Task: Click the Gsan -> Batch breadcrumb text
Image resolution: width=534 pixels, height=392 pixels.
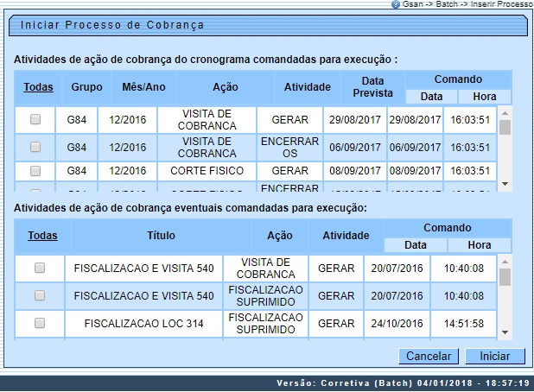Action: point(468,4)
